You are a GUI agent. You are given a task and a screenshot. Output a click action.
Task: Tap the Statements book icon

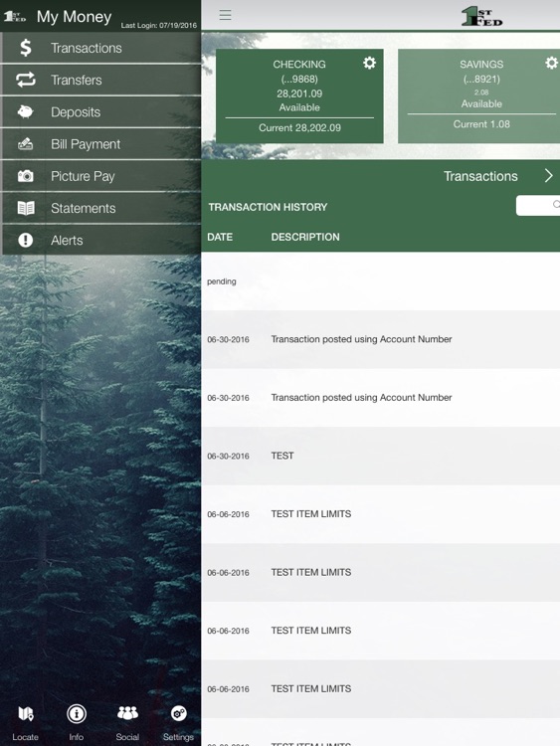pyautogui.click(x=26, y=208)
